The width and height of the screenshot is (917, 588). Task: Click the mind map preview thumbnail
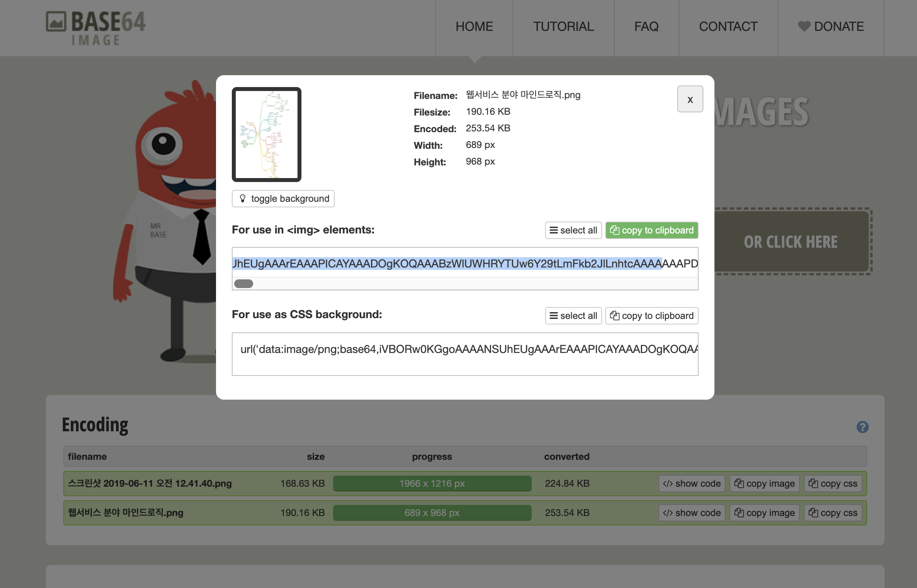267,135
